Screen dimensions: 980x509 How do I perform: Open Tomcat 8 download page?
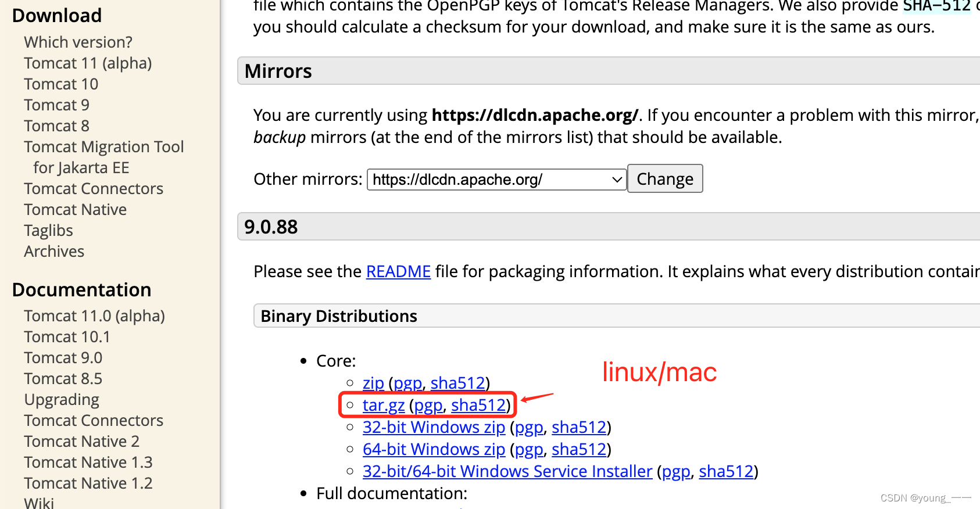click(56, 126)
